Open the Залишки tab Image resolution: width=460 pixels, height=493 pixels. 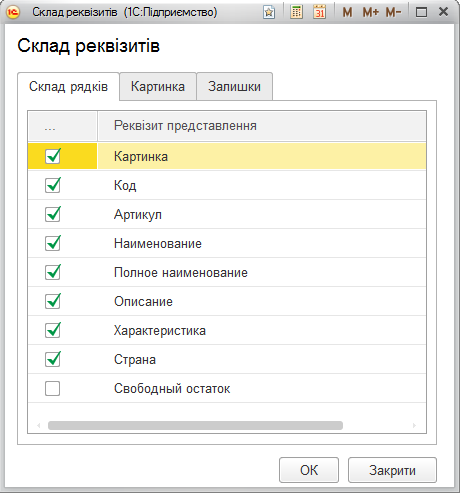click(x=235, y=86)
